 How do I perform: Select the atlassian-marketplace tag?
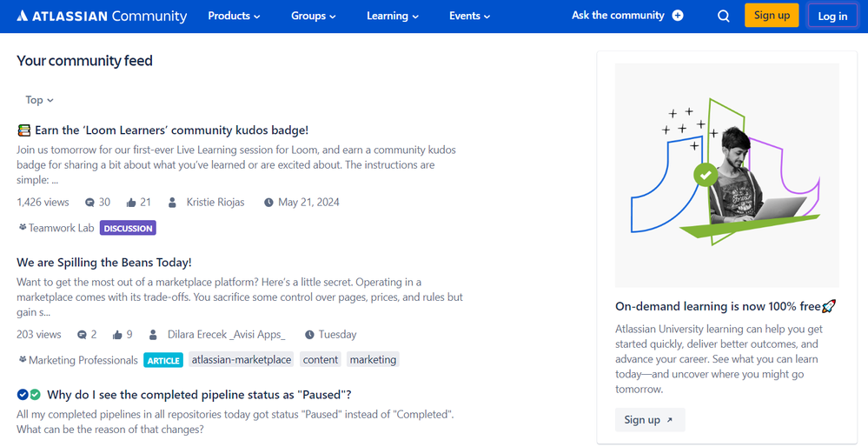point(242,359)
